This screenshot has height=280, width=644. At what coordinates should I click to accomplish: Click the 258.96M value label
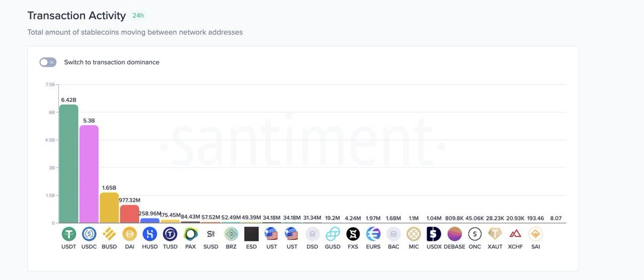(x=150, y=213)
